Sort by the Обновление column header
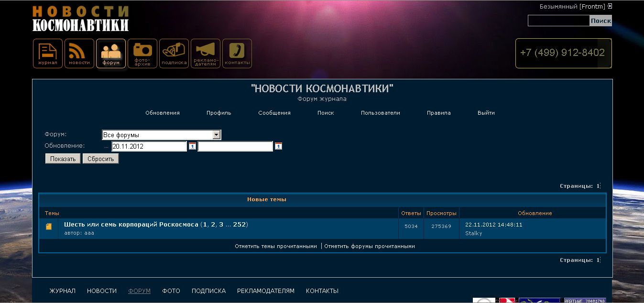Image resolution: width=644 pixels, height=303 pixels. point(535,213)
